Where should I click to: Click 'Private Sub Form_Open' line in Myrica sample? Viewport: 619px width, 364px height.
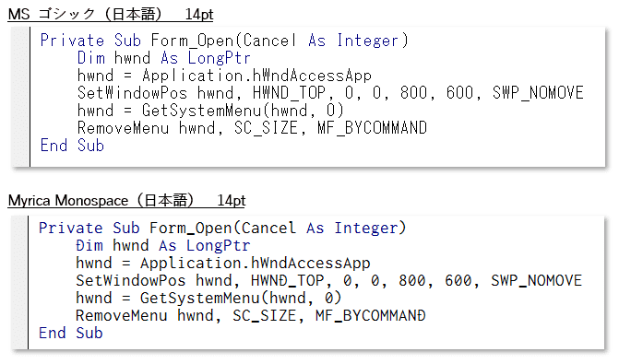tap(222, 228)
